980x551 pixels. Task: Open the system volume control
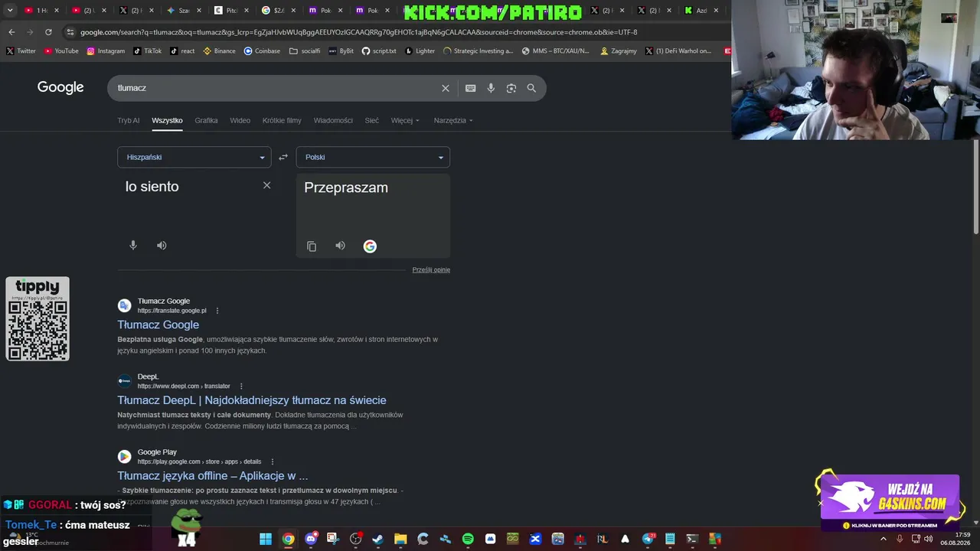point(928,539)
